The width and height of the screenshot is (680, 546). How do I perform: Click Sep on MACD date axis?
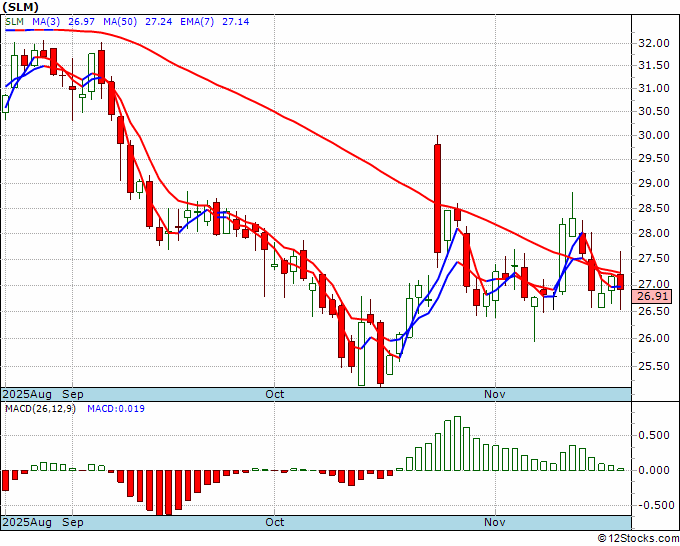click(x=73, y=522)
